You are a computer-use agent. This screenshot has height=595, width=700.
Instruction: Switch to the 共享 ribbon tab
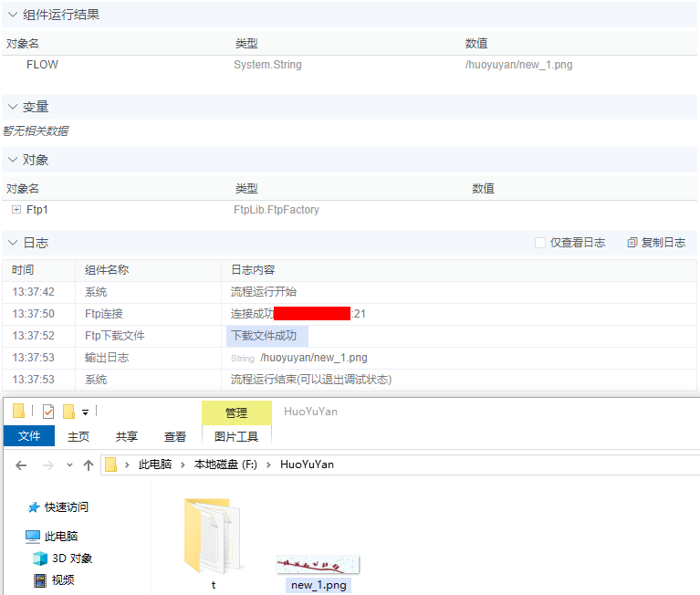[127, 436]
